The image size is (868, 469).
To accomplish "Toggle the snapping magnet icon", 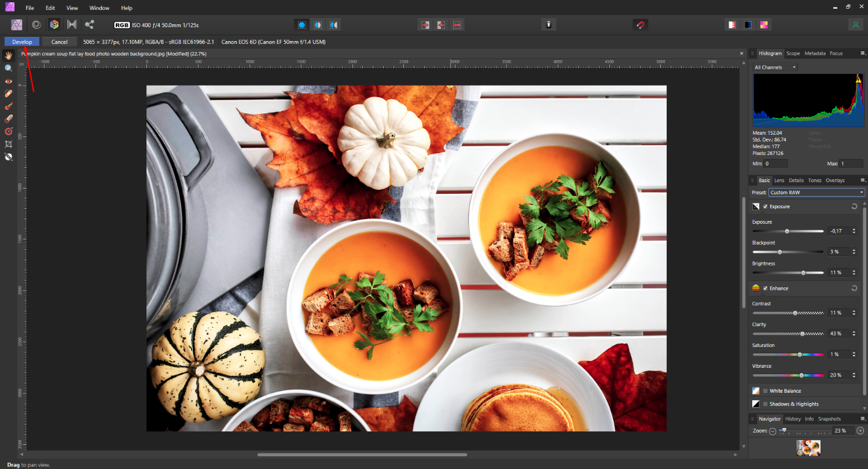I will pos(640,25).
